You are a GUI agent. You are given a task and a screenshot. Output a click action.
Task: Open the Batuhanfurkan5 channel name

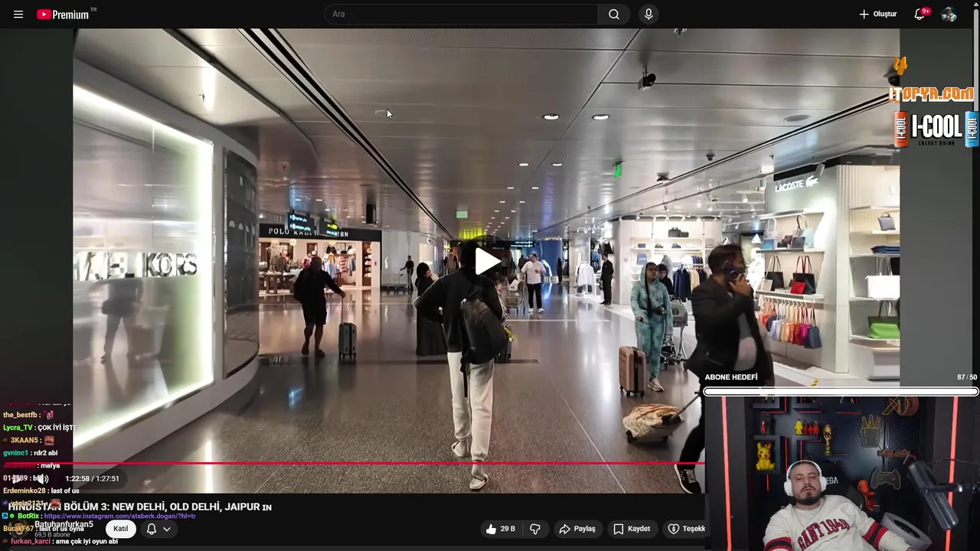(x=64, y=524)
